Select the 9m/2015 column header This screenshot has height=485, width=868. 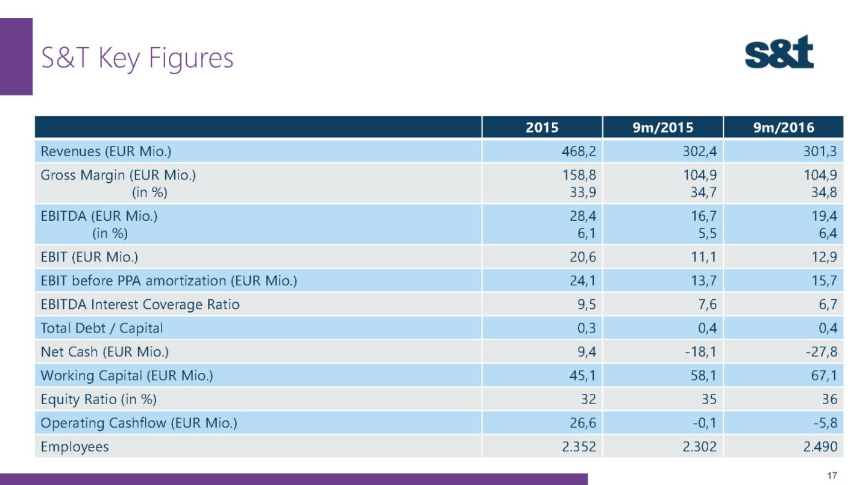(x=662, y=127)
